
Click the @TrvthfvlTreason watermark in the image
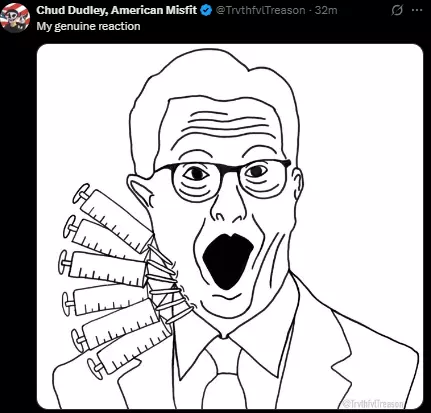click(x=373, y=404)
